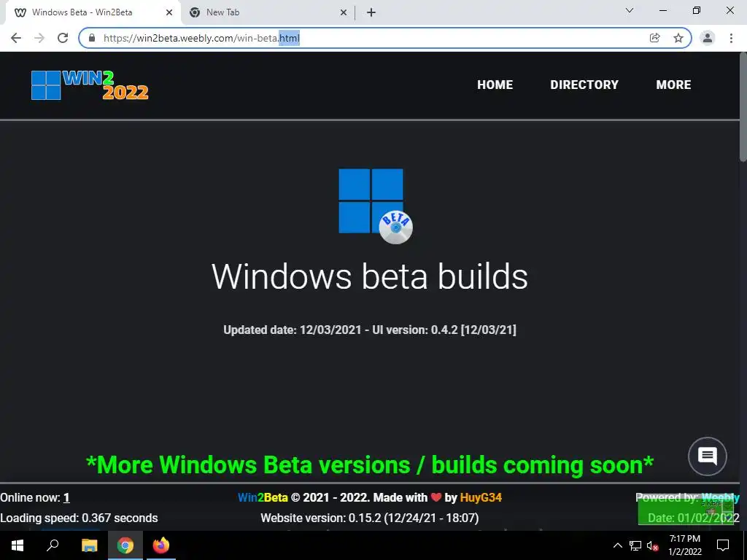Image resolution: width=747 pixels, height=560 pixels.
Task: Bookmark this page with the star icon
Action: (678, 38)
